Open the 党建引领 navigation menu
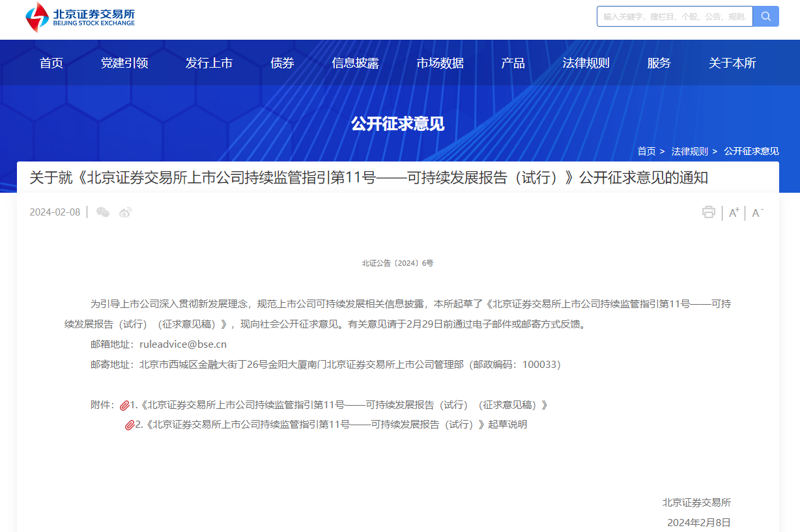The width and height of the screenshot is (800, 532). 124,63
